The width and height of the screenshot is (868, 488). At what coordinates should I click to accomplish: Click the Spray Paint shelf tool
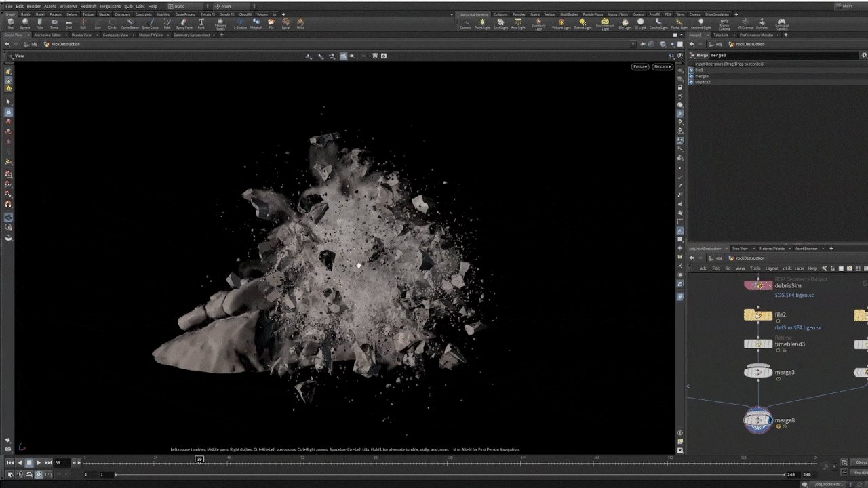pyautogui.click(x=184, y=24)
